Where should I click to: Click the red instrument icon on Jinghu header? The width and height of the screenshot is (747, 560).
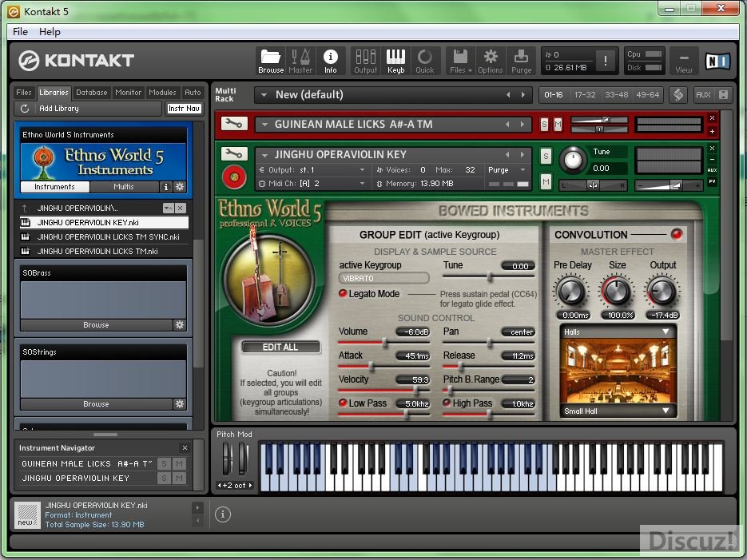234,177
